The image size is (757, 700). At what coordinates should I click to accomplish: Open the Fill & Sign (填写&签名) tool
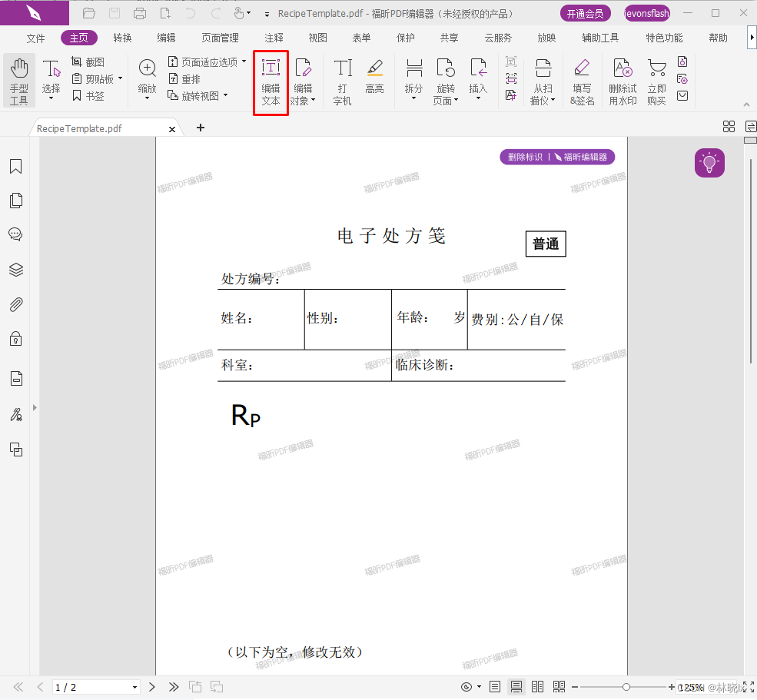pyautogui.click(x=583, y=81)
